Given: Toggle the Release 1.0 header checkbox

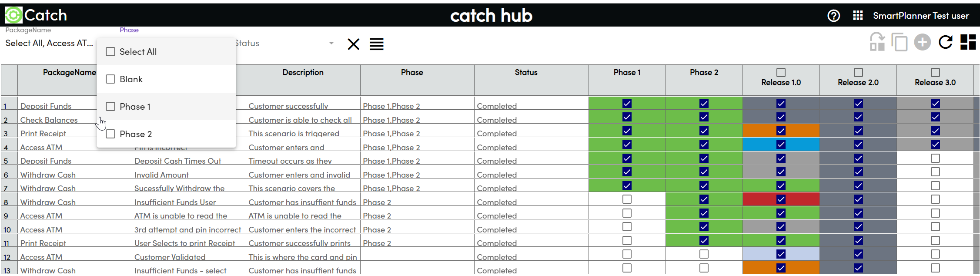Looking at the screenshot, I should (781, 72).
